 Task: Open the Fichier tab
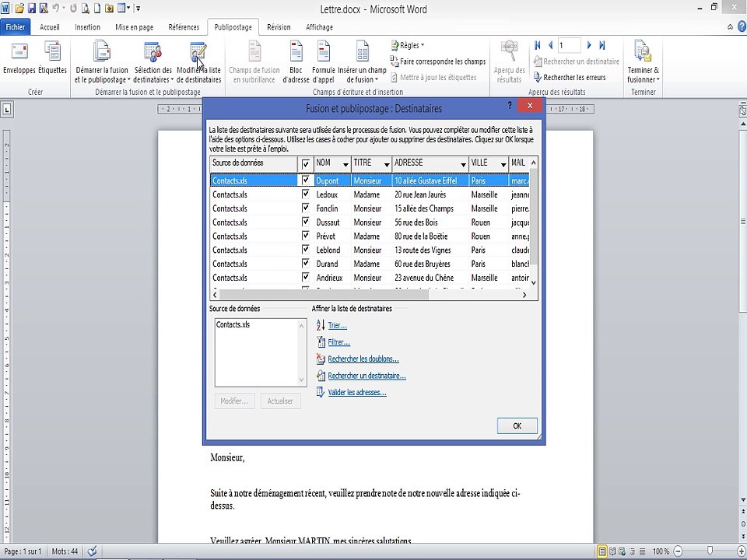[16, 27]
